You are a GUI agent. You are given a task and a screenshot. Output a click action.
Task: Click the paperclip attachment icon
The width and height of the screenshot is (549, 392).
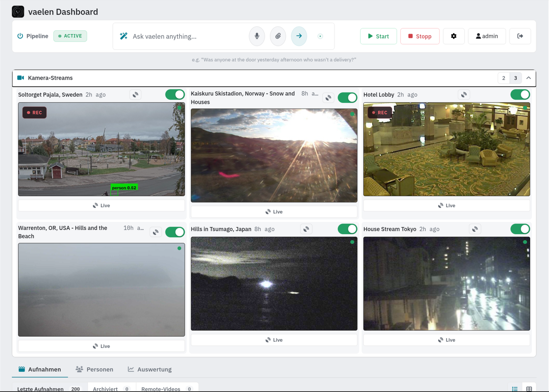pyautogui.click(x=278, y=36)
